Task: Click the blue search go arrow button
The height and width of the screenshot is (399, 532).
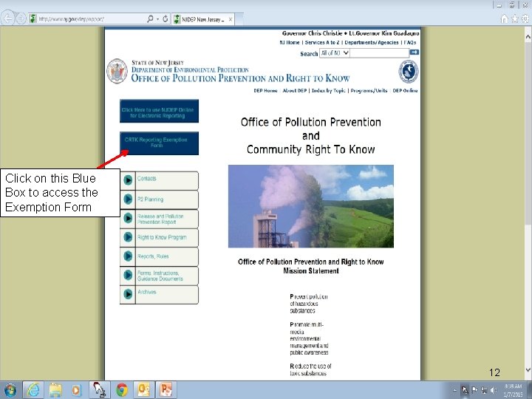Action: (x=415, y=52)
